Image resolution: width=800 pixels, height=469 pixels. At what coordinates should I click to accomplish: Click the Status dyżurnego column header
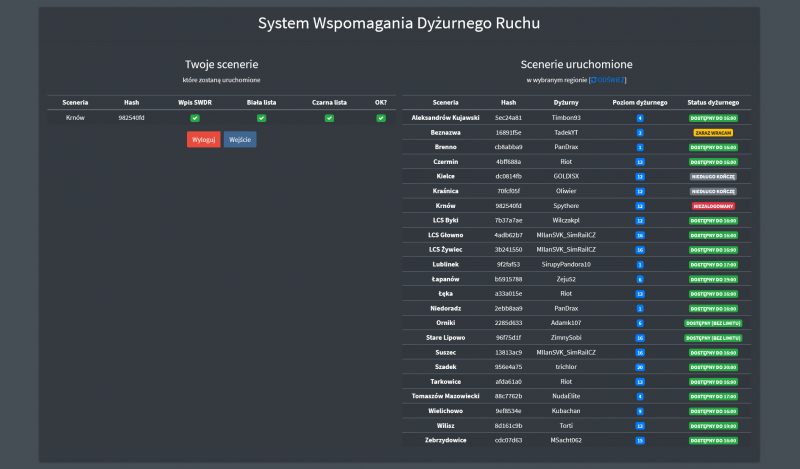(x=713, y=102)
